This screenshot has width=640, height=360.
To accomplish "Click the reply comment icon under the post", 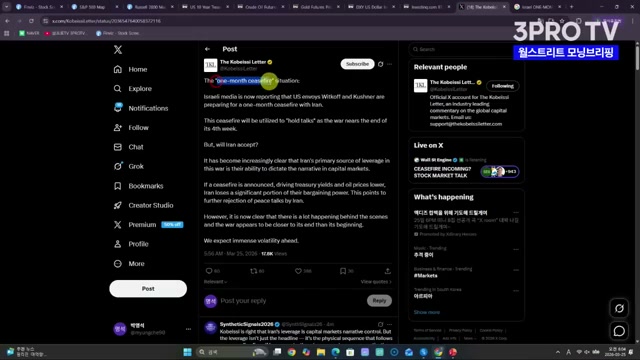I will click(209, 271).
